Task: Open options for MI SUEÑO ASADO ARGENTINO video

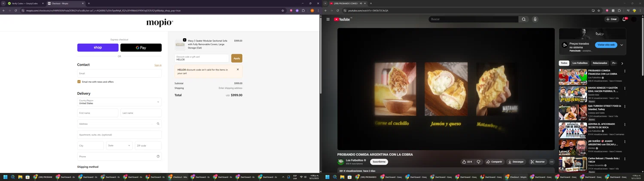Action: click(625, 142)
